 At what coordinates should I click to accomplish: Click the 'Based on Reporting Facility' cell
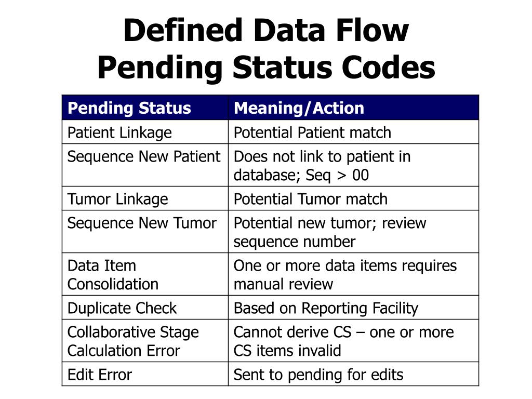point(353,308)
